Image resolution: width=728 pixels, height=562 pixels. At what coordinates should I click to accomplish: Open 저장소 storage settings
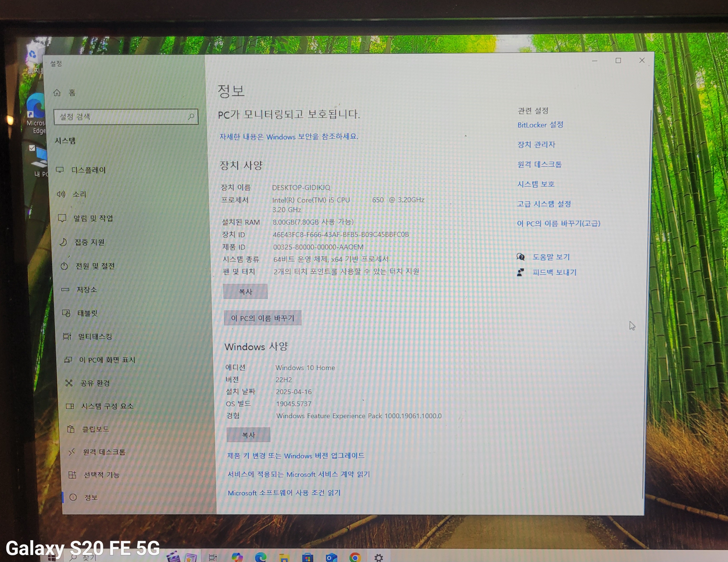[79, 289]
